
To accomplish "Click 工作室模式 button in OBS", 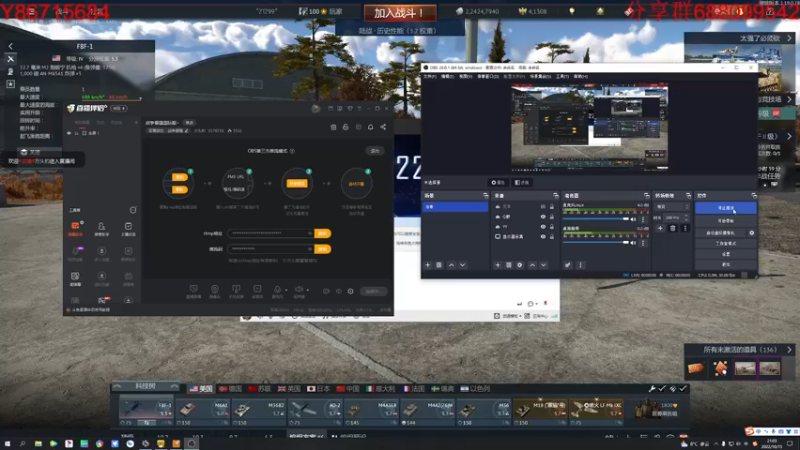I will (x=726, y=243).
